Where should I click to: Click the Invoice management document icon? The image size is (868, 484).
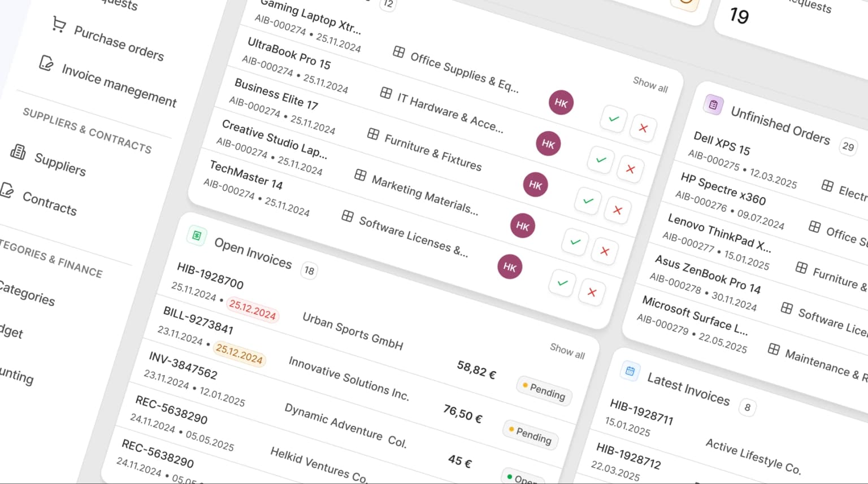pos(46,63)
